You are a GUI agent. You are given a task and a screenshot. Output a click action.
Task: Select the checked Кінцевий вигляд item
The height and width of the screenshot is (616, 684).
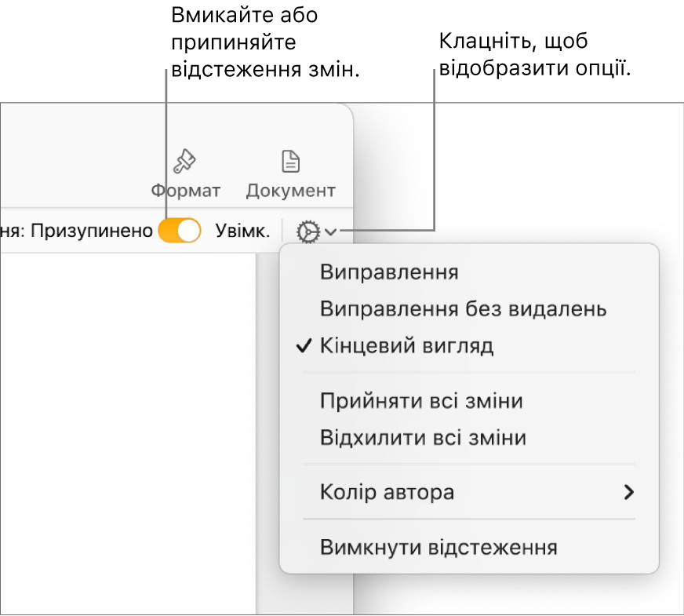click(469, 346)
